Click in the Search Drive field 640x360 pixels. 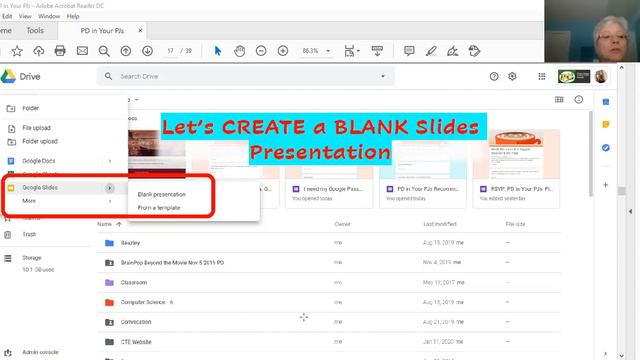246,76
